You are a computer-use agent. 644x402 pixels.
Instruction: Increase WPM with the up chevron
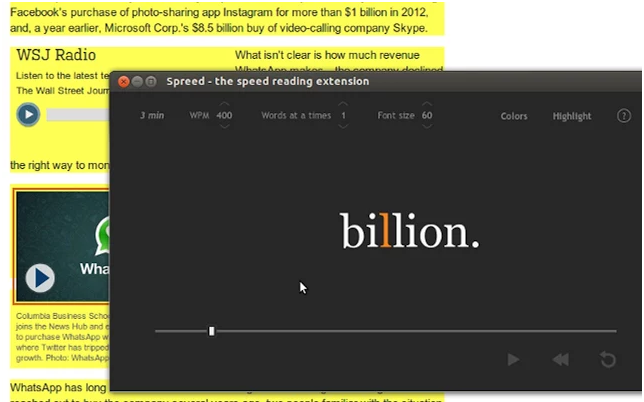coord(224,104)
